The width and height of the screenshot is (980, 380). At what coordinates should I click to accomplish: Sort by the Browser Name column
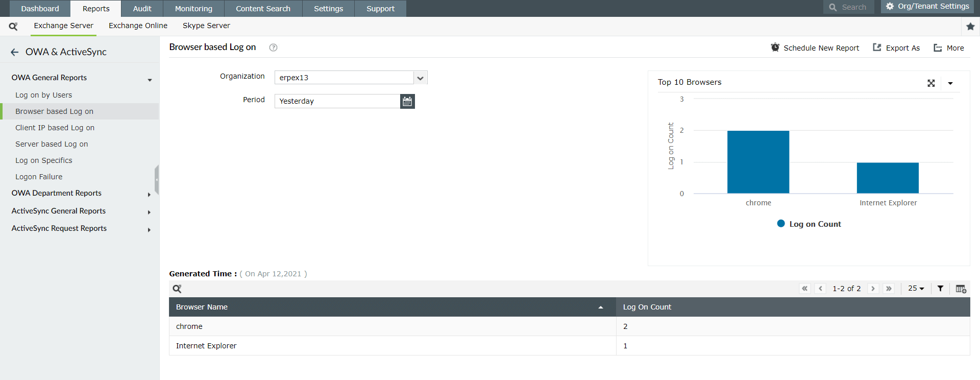pos(393,307)
